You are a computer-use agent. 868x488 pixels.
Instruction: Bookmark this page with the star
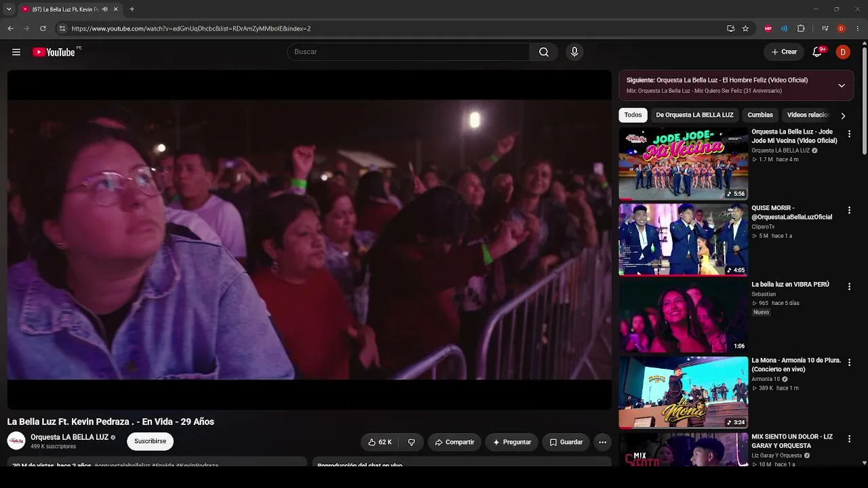pos(745,28)
